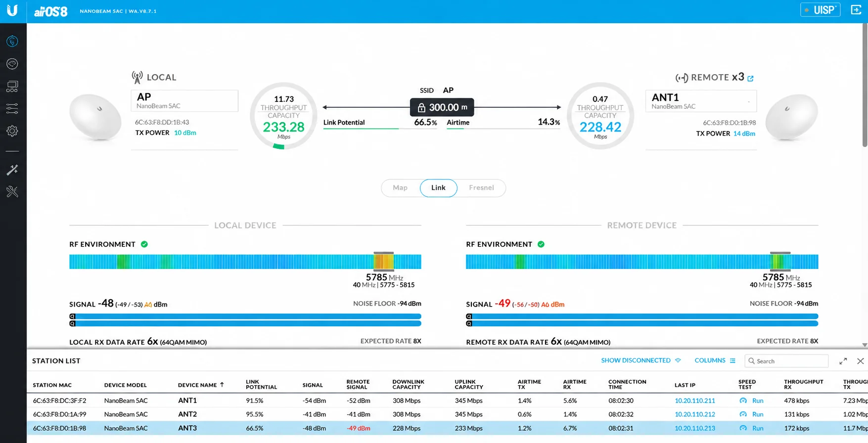The height and width of the screenshot is (443, 868).
Task: Click the remote device RF Environment spectrum bar
Action: pyautogui.click(x=642, y=262)
